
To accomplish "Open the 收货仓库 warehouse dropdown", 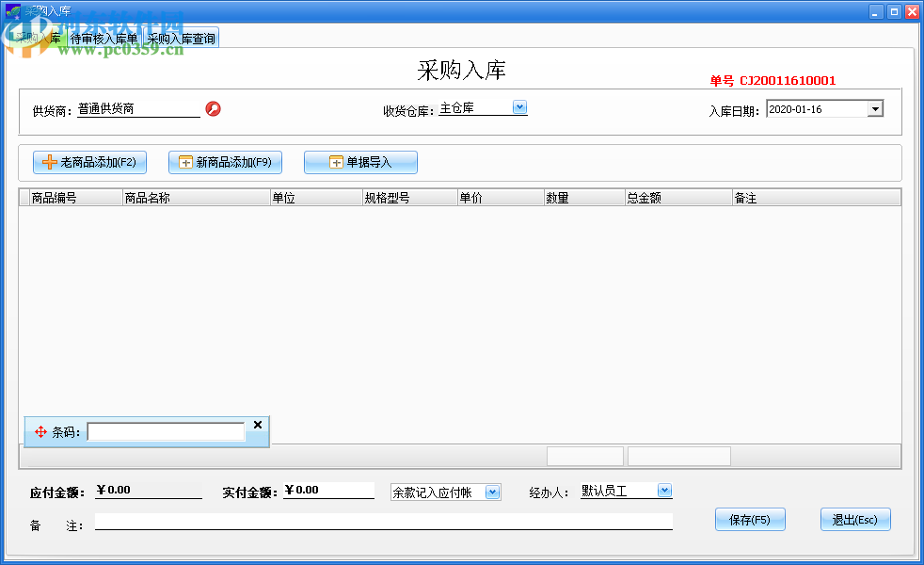I will coord(518,106).
